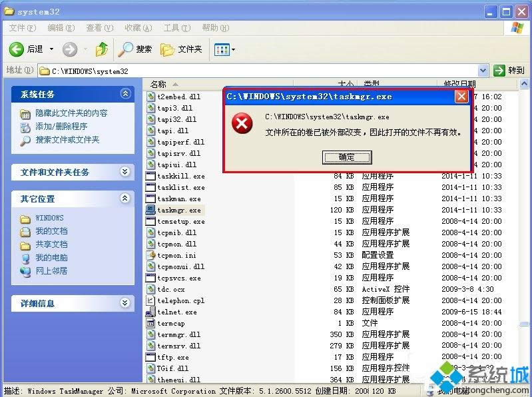Open the Back button history dropdown arrow
532x397 pixels.
pyautogui.click(x=52, y=49)
